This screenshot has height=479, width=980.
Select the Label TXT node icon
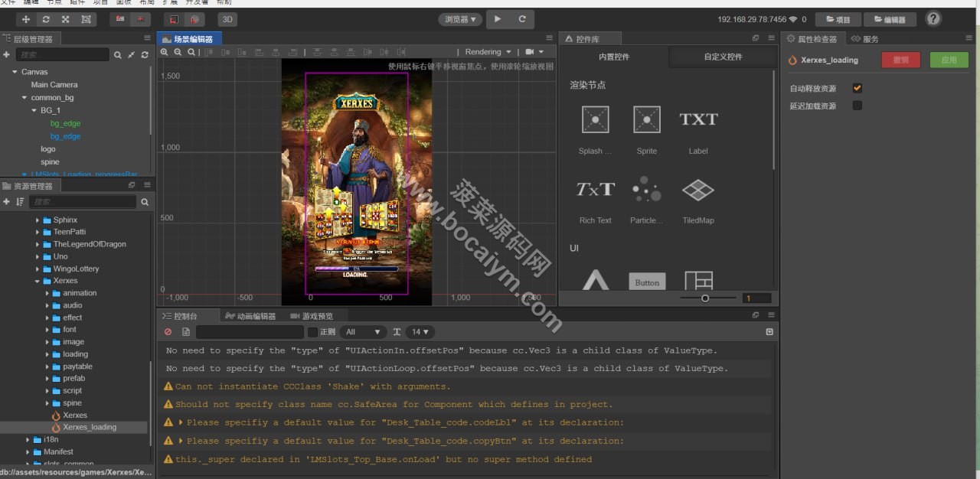click(x=698, y=119)
